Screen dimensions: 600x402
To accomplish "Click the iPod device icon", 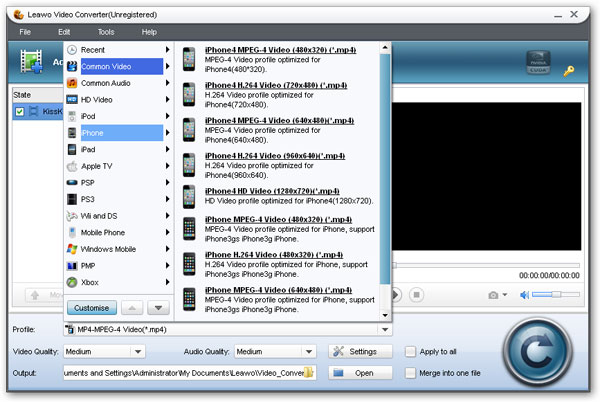I will pos(72,116).
